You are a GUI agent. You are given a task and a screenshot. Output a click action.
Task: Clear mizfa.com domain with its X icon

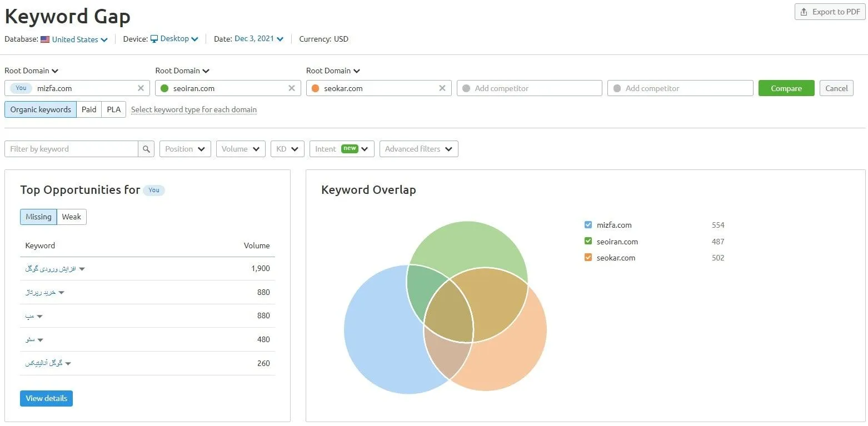(141, 88)
